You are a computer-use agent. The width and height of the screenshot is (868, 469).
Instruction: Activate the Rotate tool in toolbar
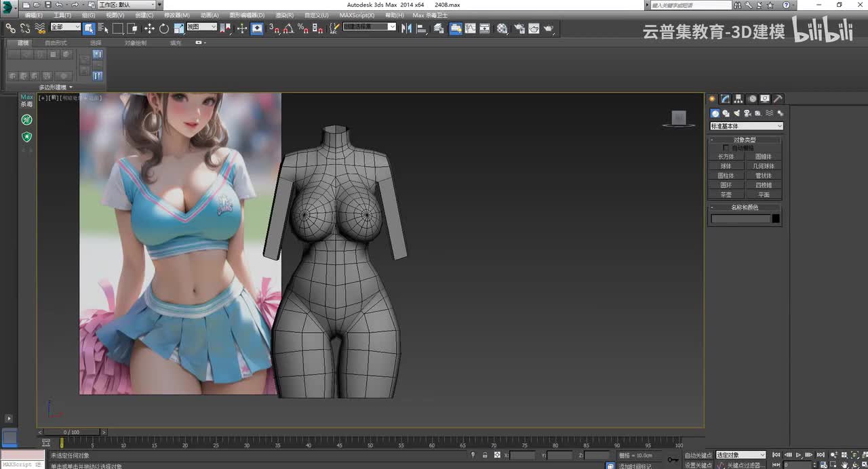[x=163, y=28]
